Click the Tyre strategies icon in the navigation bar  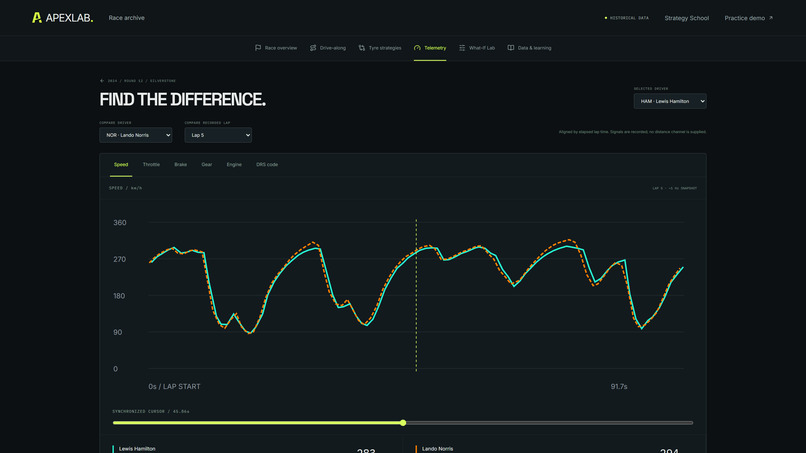click(x=362, y=48)
